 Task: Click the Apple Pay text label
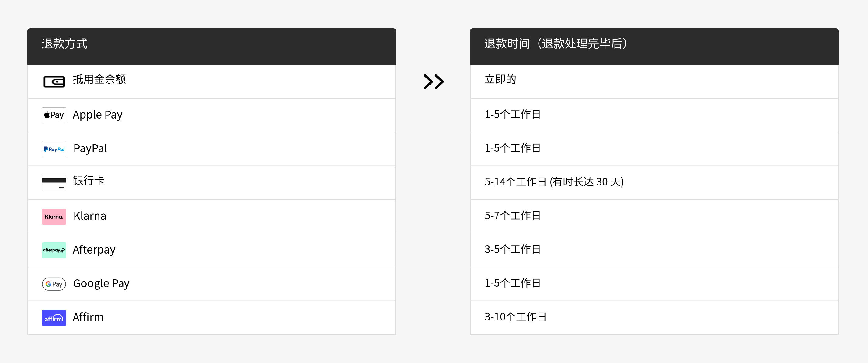coord(97,115)
